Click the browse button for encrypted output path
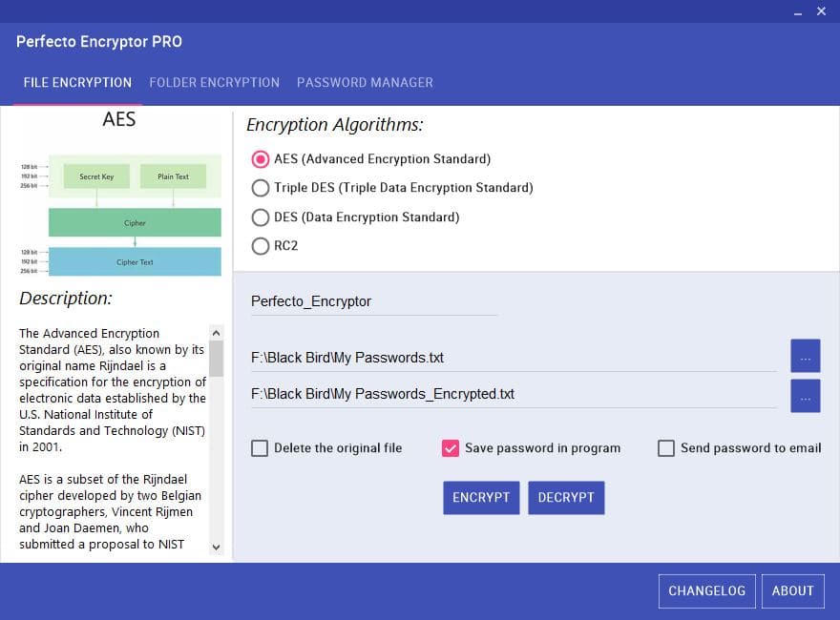The width and height of the screenshot is (840, 620). [805, 396]
